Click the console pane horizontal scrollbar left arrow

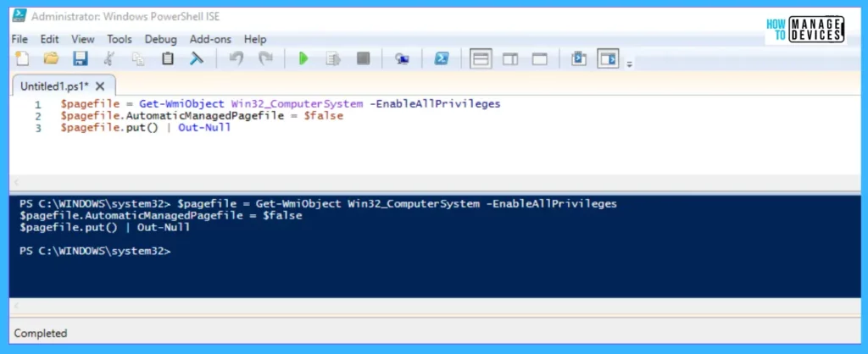click(x=17, y=306)
